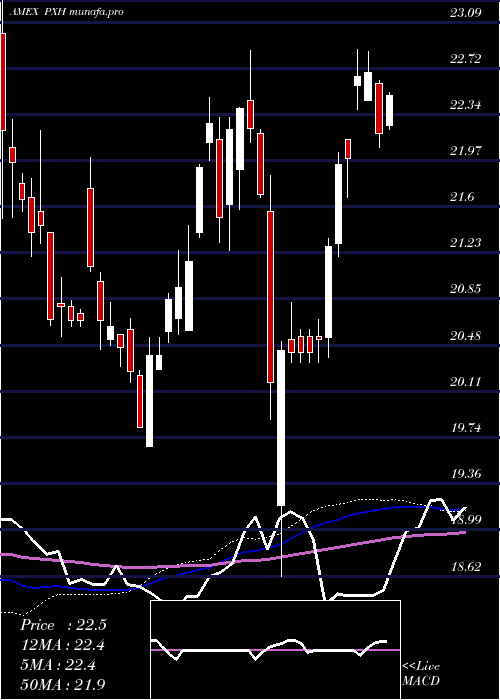The image size is (500, 700).
Task: Click the '50MA : 21.9' readout
Action: click(x=63, y=684)
